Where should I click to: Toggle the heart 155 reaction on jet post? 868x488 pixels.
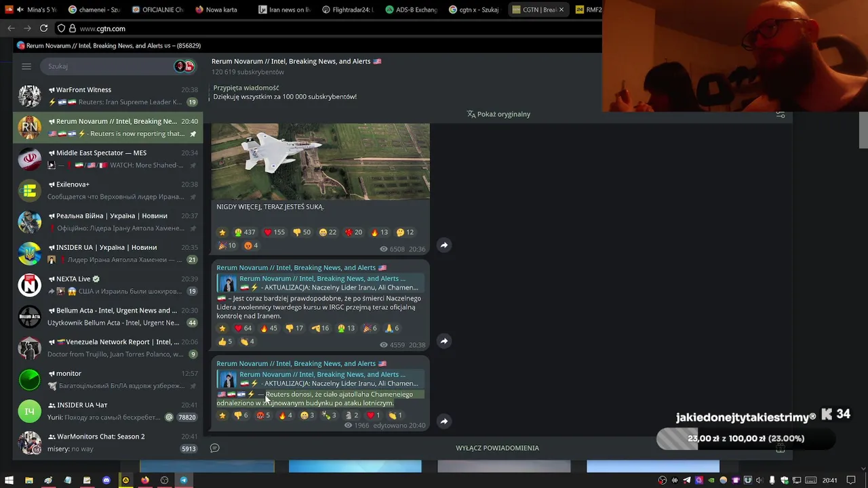pyautogui.click(x=275, y=232)
